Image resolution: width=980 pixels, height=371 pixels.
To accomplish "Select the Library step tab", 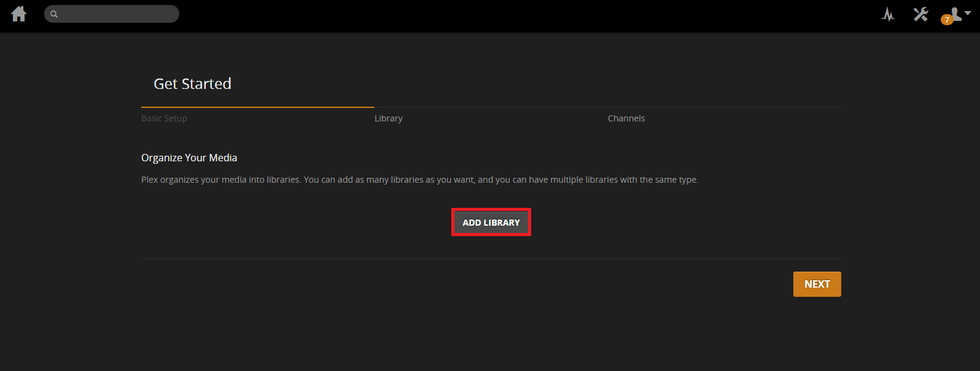I will point(389,118).
